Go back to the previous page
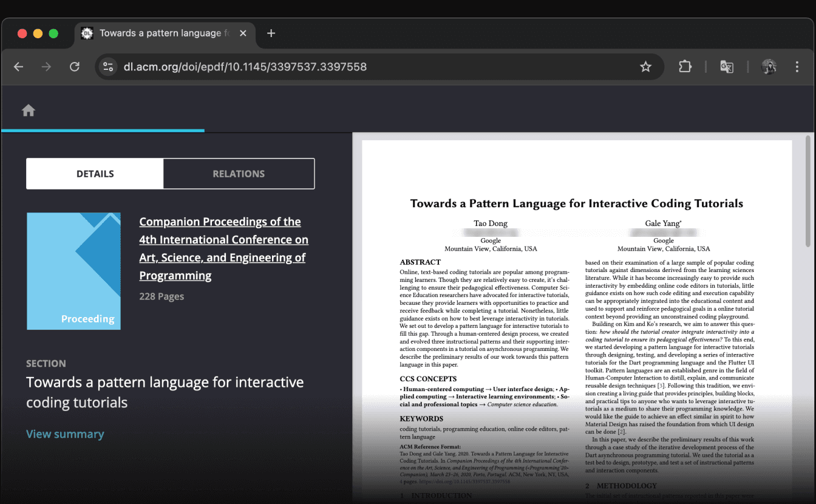 (x=18, y=67)
